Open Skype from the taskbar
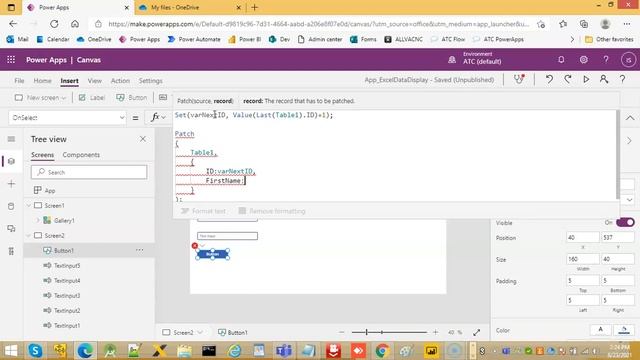Viewport: 640px width, 360px height. click(35, 351)
